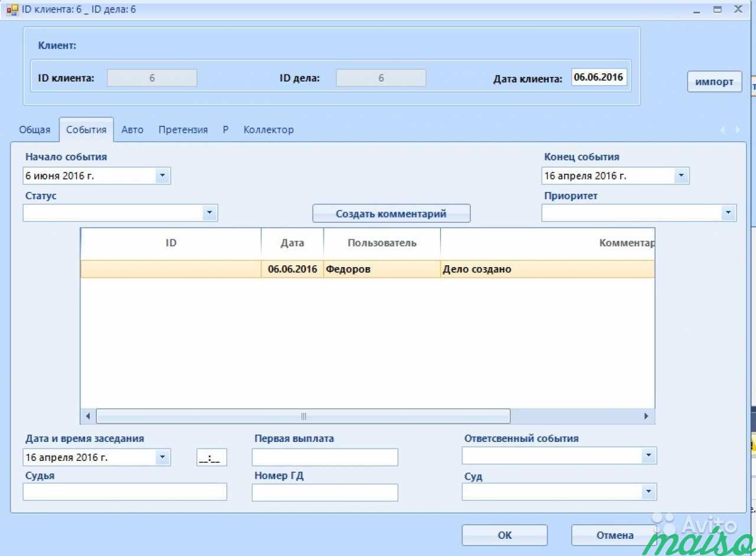The width and height of the screenshot is (756, 556).
Task: Click the 06.06.2016 date cell in the table
Action: click(x=292, y=269)
